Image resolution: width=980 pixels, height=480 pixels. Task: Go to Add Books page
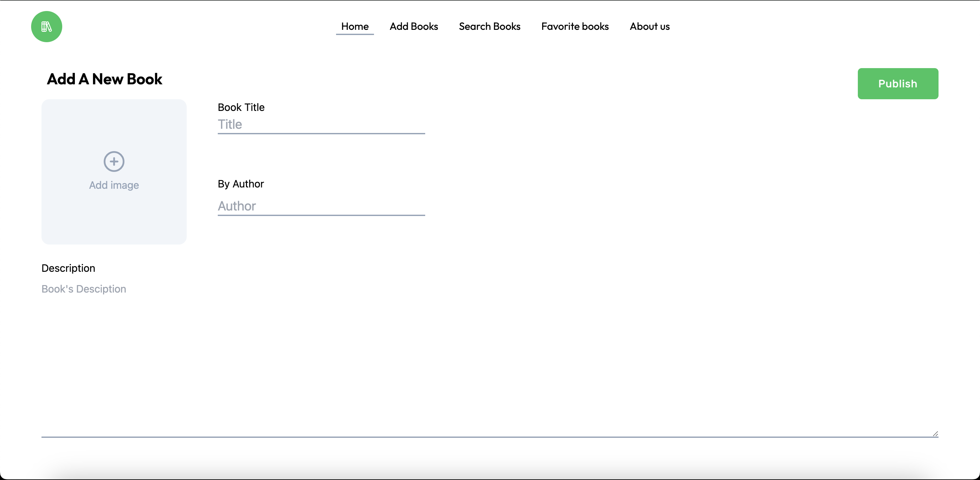click(414, 26)
